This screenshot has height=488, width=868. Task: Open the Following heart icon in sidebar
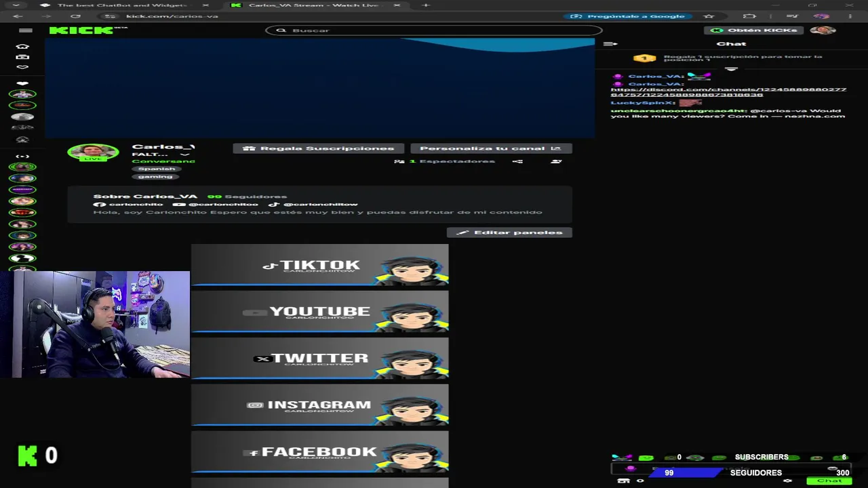[22, 67]
